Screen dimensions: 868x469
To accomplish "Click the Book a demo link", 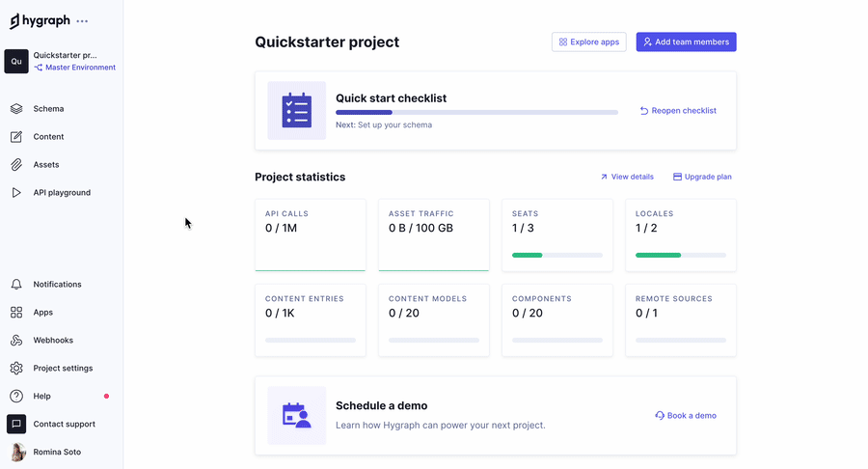I will pos(686,416).
